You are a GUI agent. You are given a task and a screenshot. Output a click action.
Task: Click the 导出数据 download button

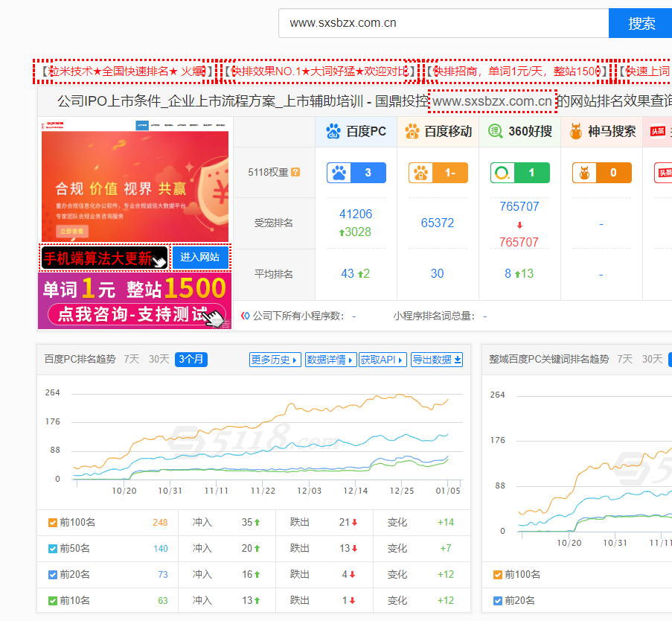[x=437, y=360]
